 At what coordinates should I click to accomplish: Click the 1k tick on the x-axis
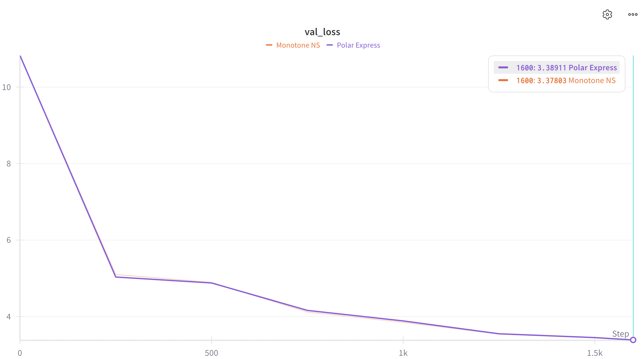pos(403,353)
